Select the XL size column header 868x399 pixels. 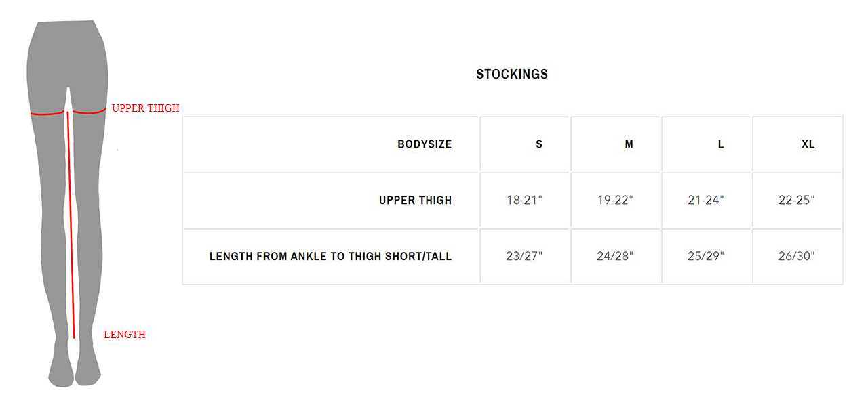tap(808, 144)
